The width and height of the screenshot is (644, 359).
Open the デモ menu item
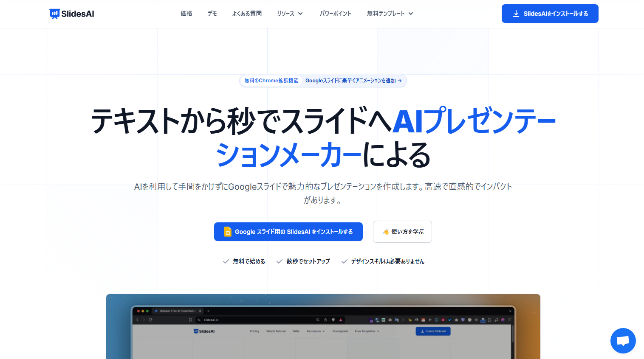pyautogui.click(x=212, y=14)
